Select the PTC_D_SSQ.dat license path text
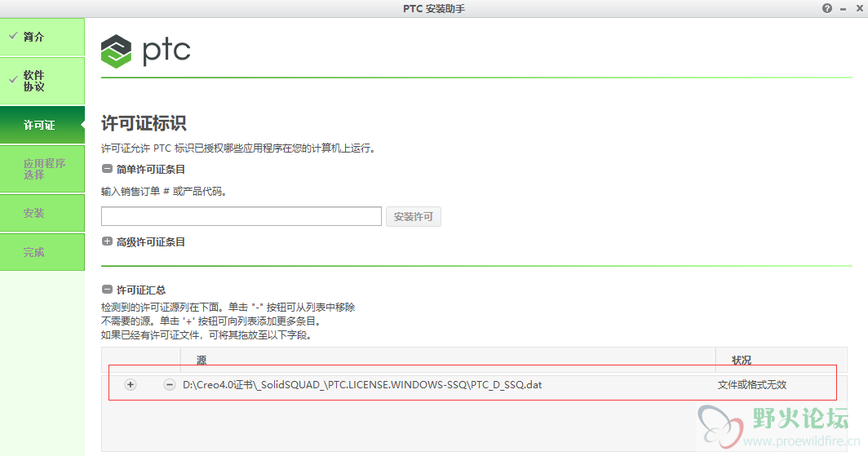 click(362, 384)
